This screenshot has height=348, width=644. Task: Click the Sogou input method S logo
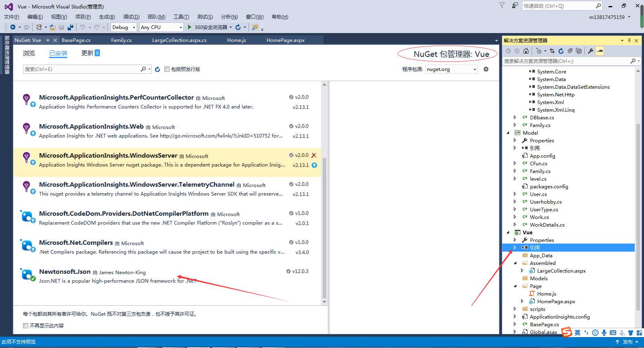[x=567, y=332]
